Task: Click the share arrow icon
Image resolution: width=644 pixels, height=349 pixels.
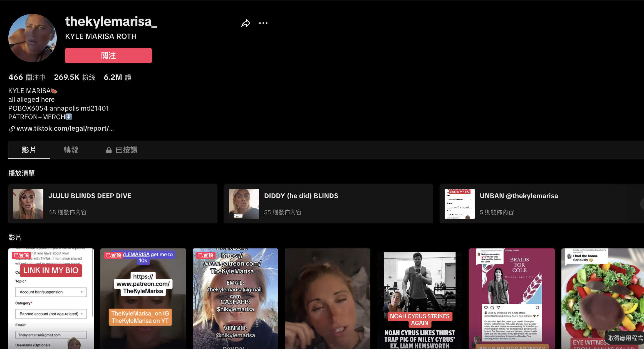Action: click(x=246, y=23)
